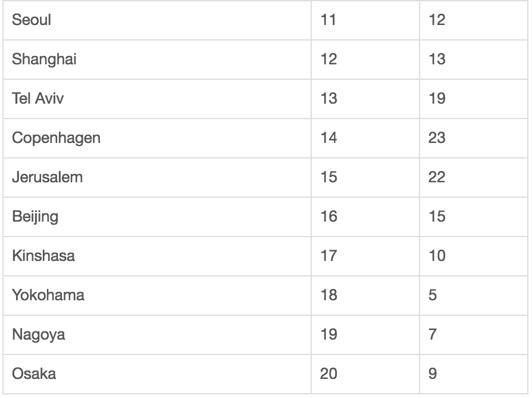Click value 13 in Tel Aviv's row
Screen dimensions: 532x398
328,99
